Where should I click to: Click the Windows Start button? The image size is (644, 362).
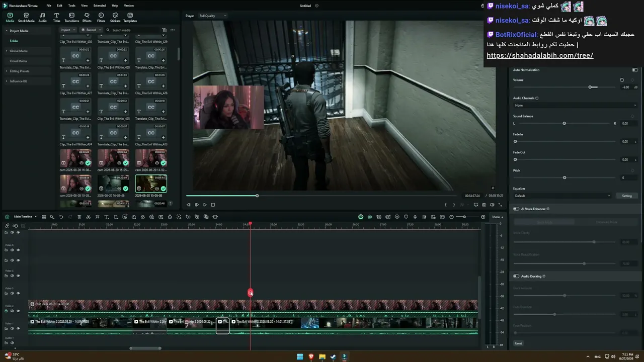[x=300, y=357]
